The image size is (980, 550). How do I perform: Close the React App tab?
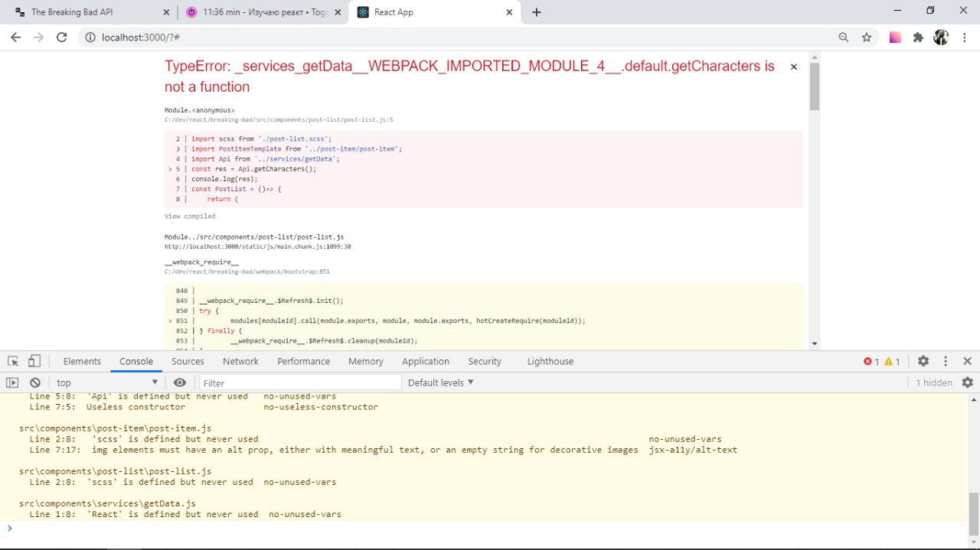[x=508, y=12]
